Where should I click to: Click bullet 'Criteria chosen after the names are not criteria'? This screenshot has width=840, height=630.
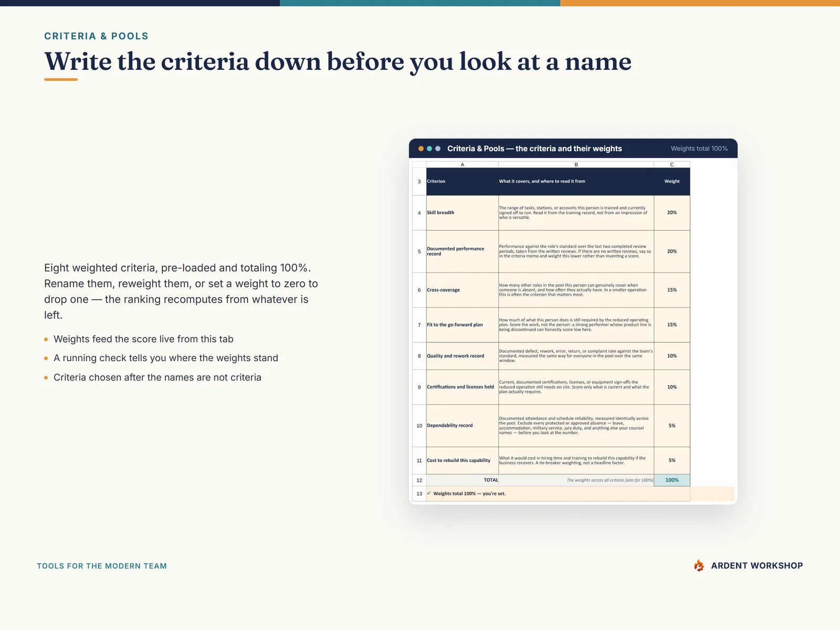(157, 377)
